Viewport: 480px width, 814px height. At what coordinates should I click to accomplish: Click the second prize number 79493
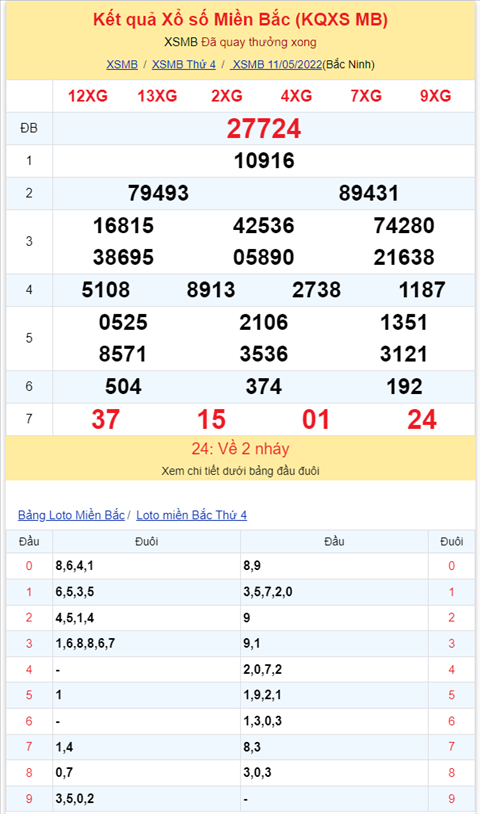[x=158, y=193]
